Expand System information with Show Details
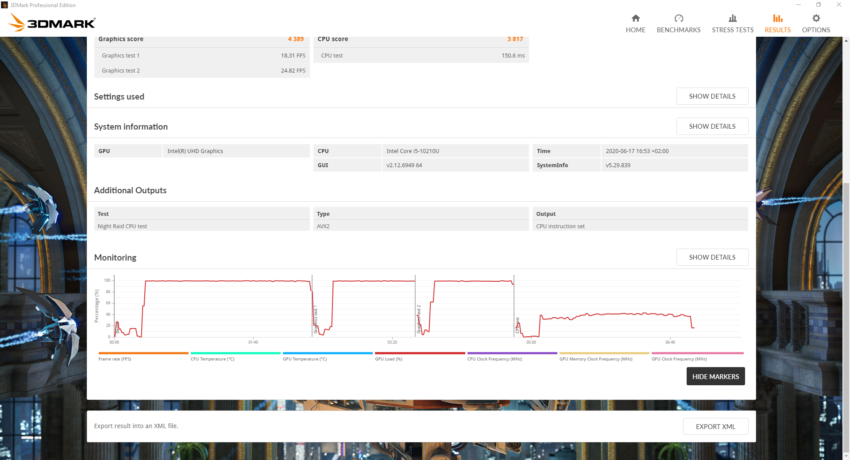Image resolution: width=850 pixels, height=460 pixels. (x=712, y=126)
